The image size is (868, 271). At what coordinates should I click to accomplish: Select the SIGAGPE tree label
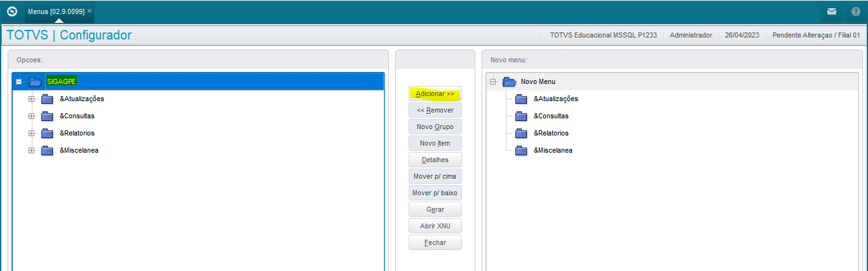[x=62, y=81]
